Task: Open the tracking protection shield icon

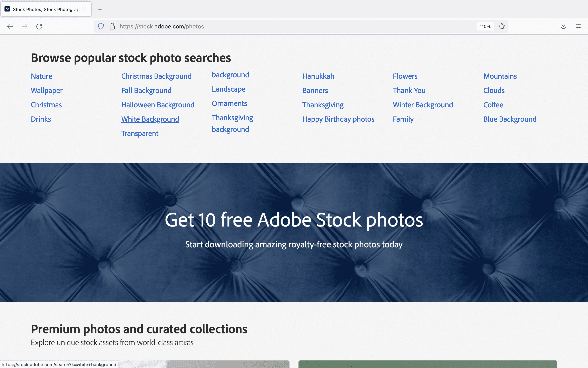Action: [101, 26]
